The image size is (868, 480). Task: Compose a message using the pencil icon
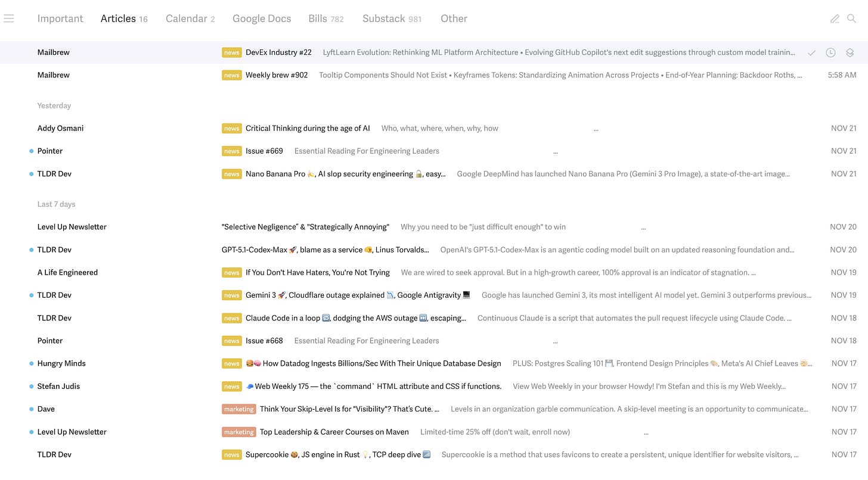tap(834, 18)
